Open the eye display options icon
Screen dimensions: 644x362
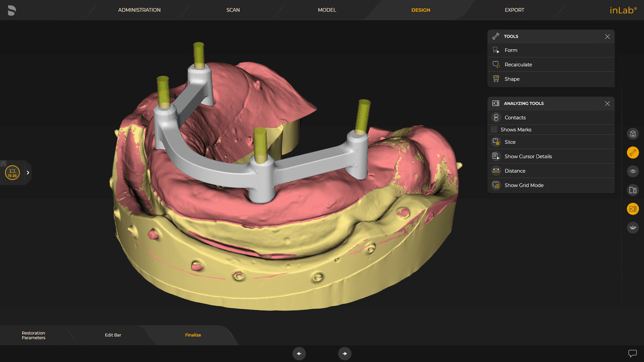[632, 171]
